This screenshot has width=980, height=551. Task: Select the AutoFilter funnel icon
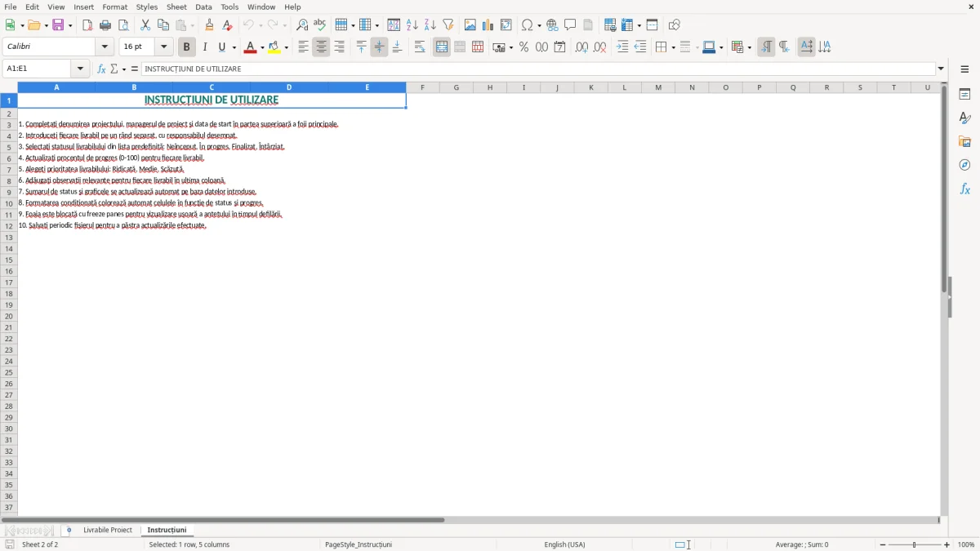point(448,24)
